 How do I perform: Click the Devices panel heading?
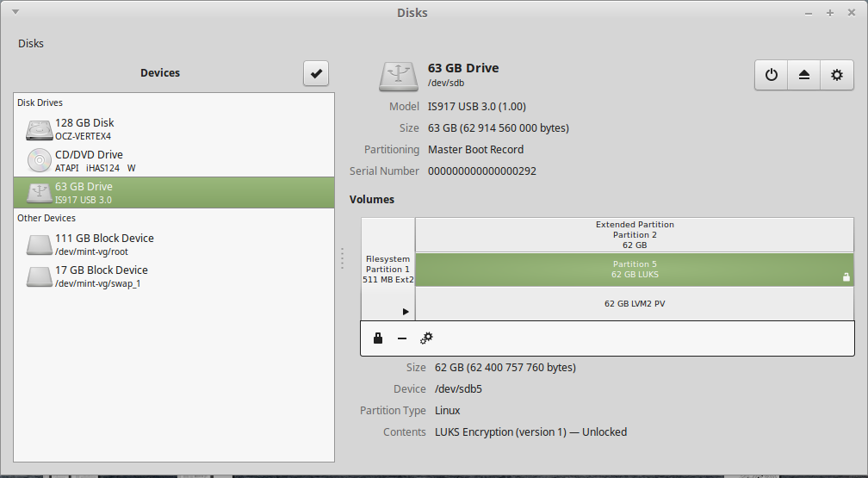[x=160, y=73]
